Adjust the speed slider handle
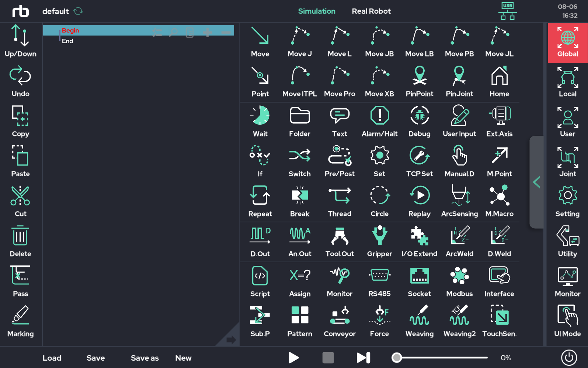This screenshot has height=368, width=588. coord(397,358)
